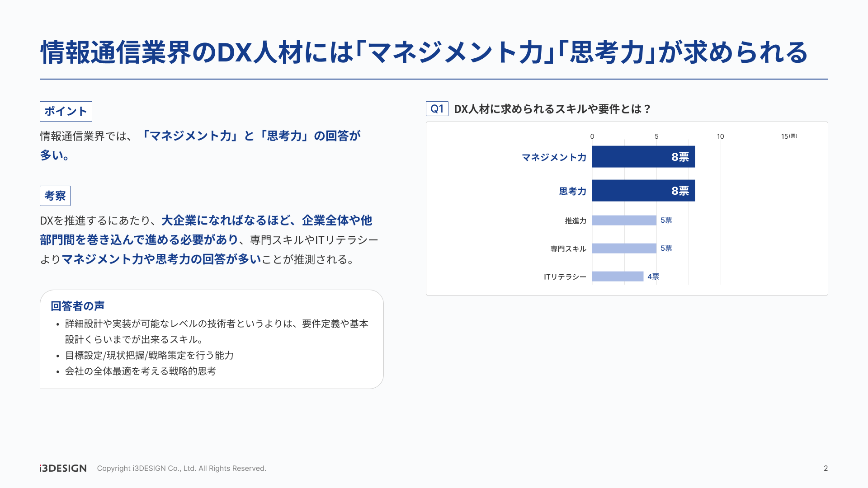
Task: Click the Q1 question badge
Action: tap(437, 109)
